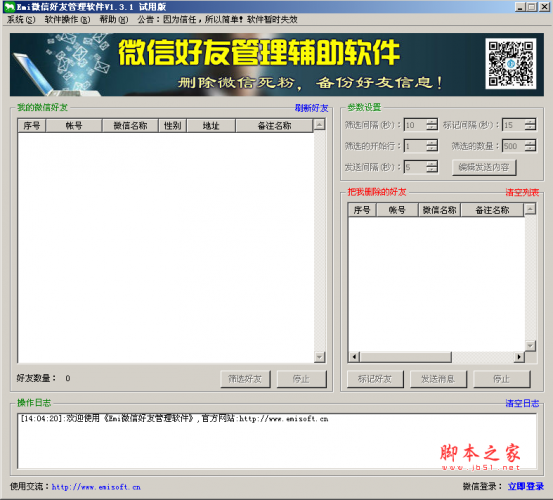Click the 标记间隔(秒) input field

click(513, 125)
